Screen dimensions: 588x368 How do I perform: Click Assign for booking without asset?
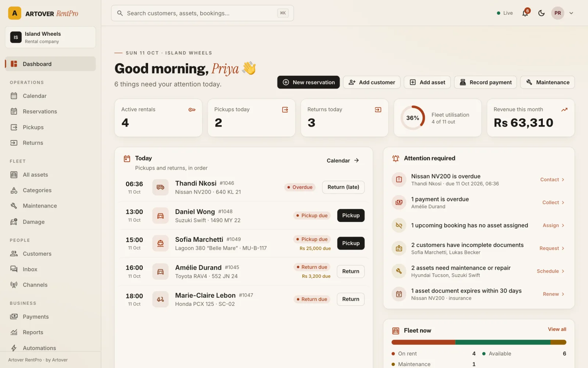[553, 225]
